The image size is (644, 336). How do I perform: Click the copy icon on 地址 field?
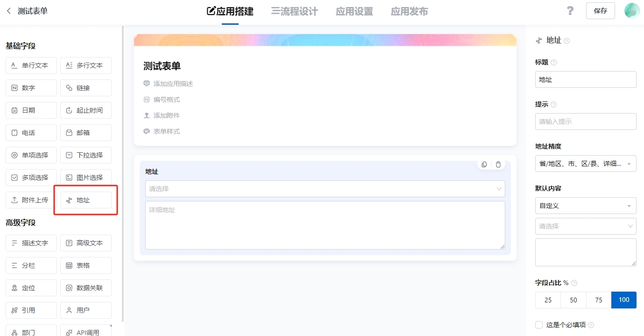click(x=484, y=164)
